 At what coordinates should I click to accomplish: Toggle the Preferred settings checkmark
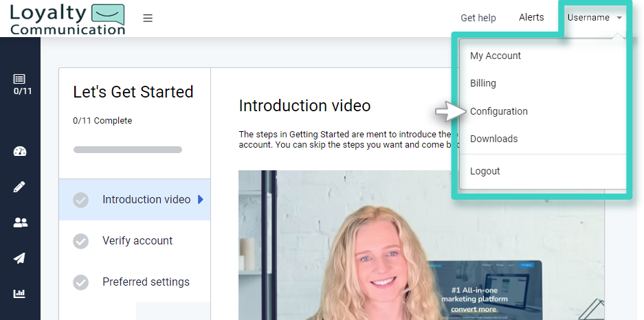click(81, 282)
